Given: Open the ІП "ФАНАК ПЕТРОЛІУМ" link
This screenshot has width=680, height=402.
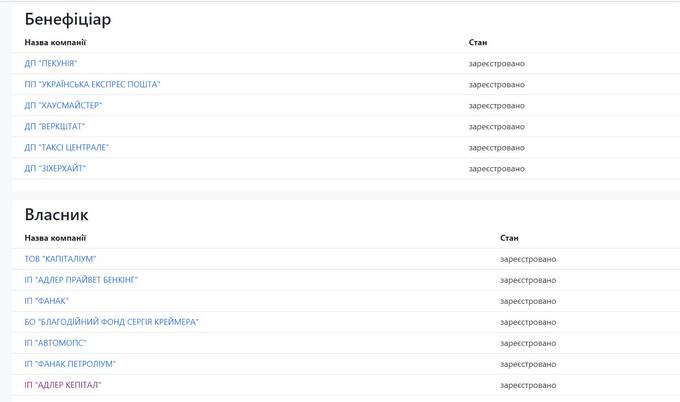Looking at the screenshot, I should [70, 364].
